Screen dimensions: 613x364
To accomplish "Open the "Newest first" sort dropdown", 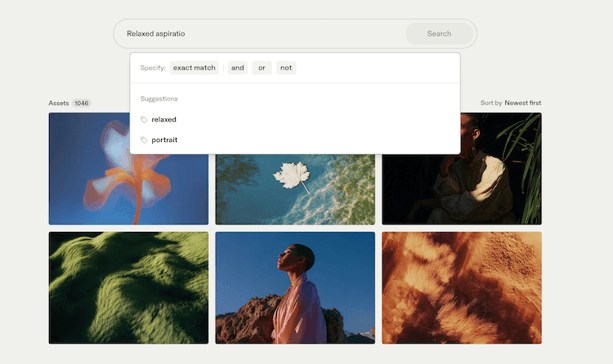I will pyautogui.click(x=523, y=103).
